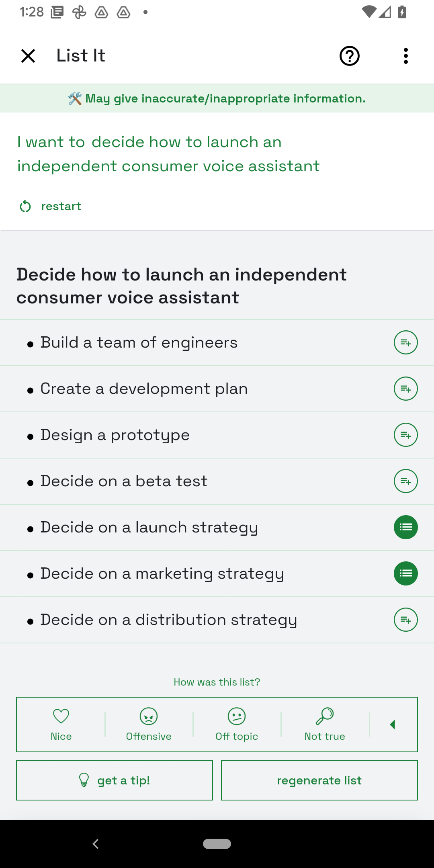Click the get a tip! button

115,780
